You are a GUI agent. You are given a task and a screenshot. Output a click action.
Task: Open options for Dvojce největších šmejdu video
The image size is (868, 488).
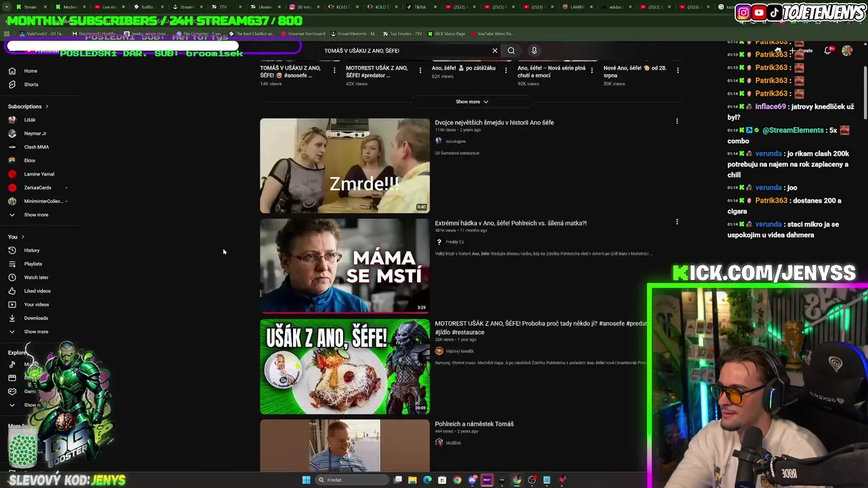tap(677, 121)
